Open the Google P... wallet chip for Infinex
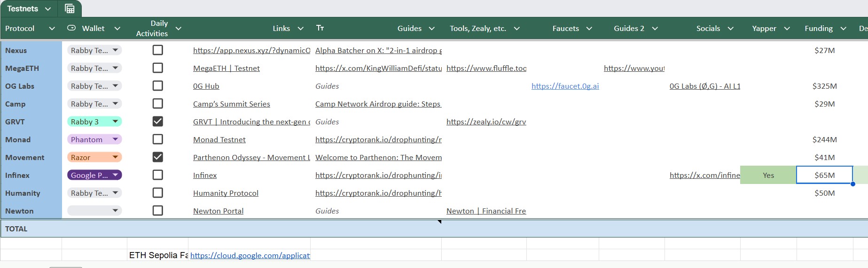868x268 pixels. (94, 175)
